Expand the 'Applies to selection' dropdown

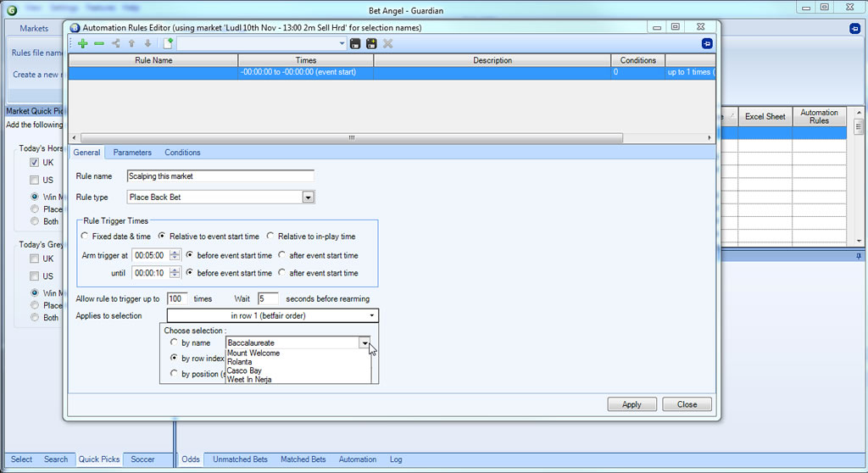pyautogui.click(x=372, y=315)
